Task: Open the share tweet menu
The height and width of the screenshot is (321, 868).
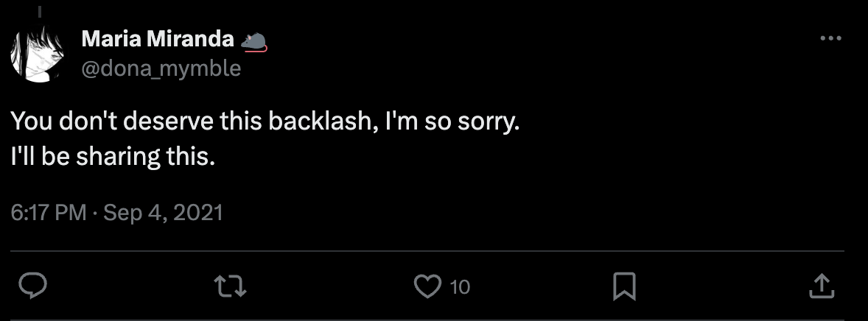Action: (821, 286)
